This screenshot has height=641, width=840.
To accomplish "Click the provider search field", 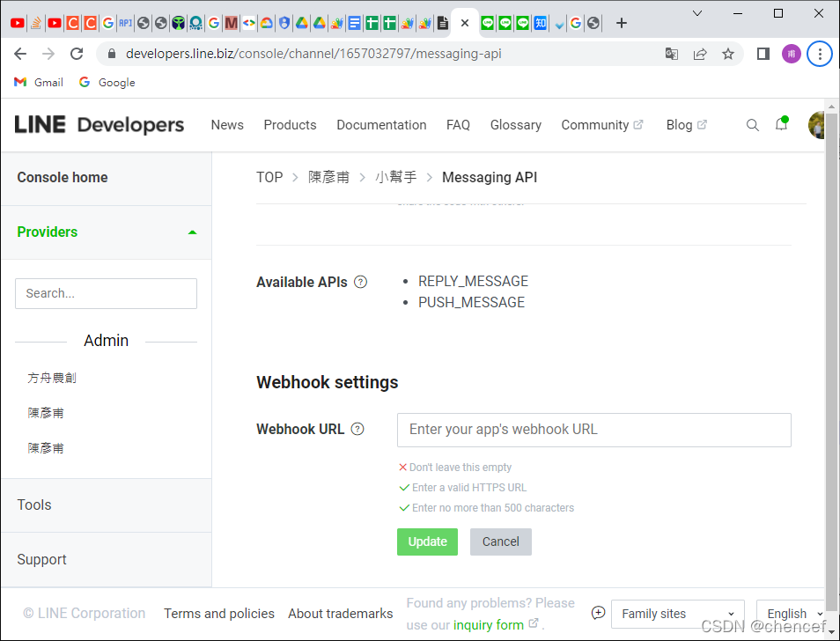I will 106,293.
